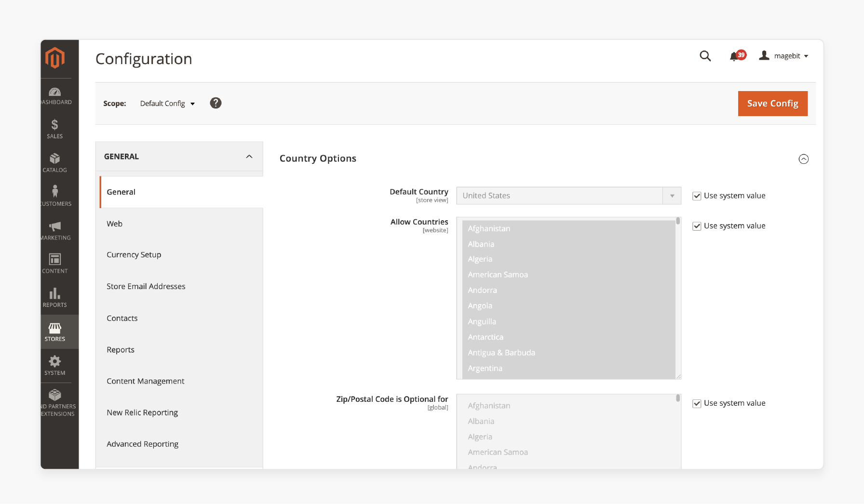The width and height of the screenshot is (864, 504).
Task: Click the Magento logo icon
Action: (x=55, y=58)
